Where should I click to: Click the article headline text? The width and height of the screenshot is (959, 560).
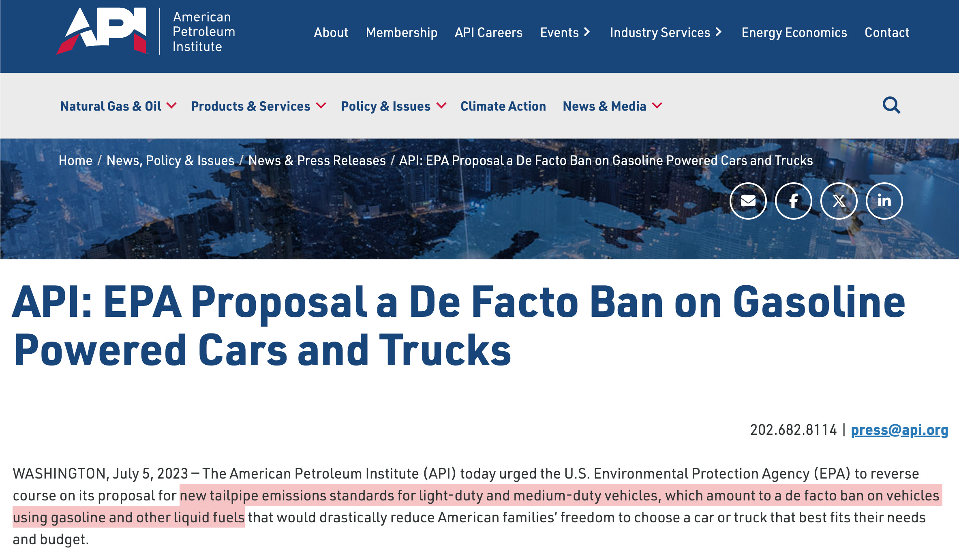[x=458, y=326]
